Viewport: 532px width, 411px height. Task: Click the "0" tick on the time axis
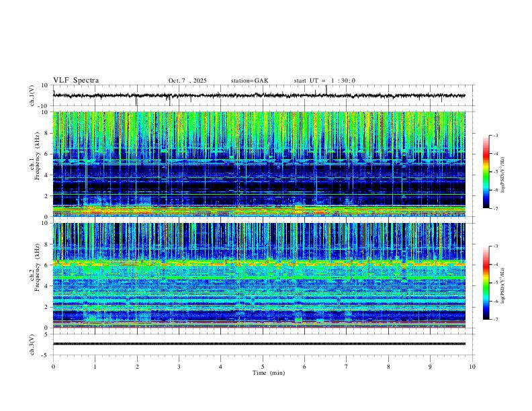coord(53,367)
